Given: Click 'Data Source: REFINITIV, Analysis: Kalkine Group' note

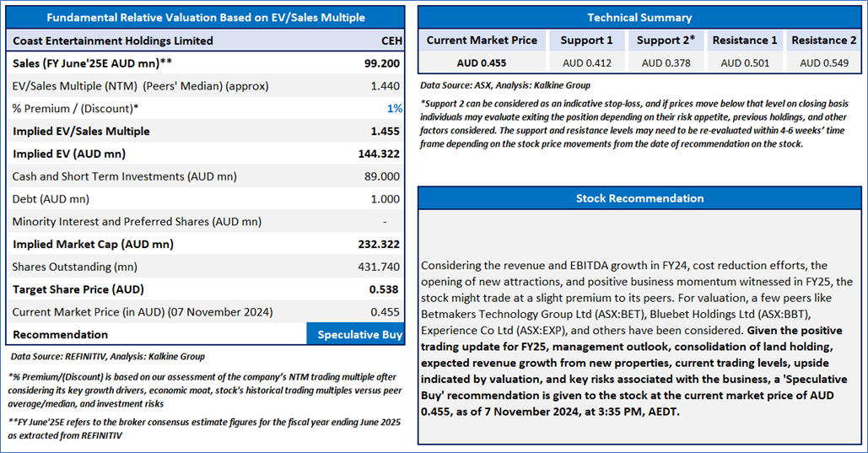Looking at the screenshot, I should pyautogui.click(x=108, y=357).
